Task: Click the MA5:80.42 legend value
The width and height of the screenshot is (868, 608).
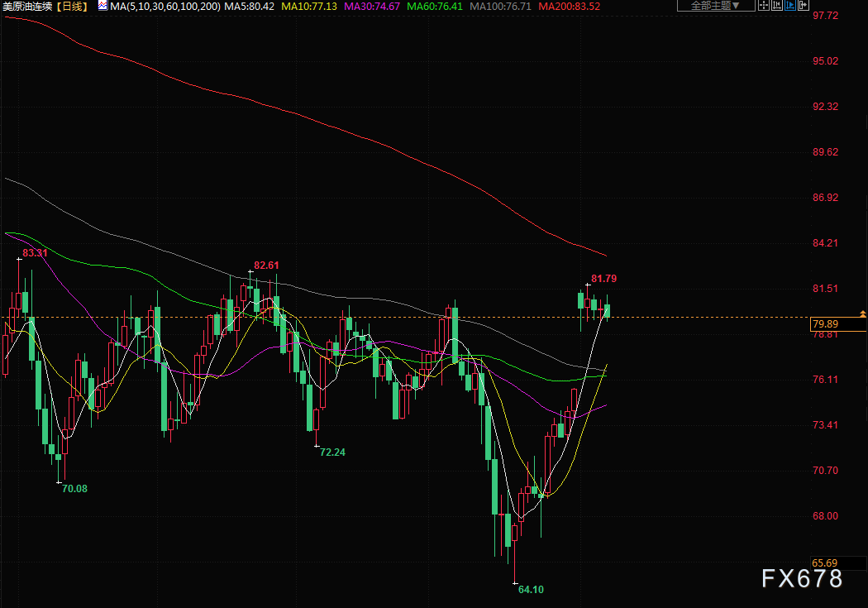Action: tap(249, 7)
